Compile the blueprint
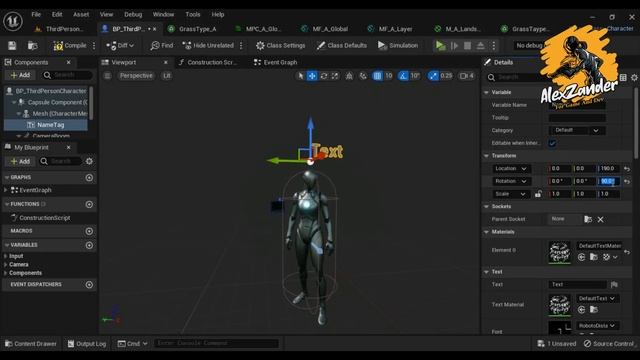 pos(70,45)
